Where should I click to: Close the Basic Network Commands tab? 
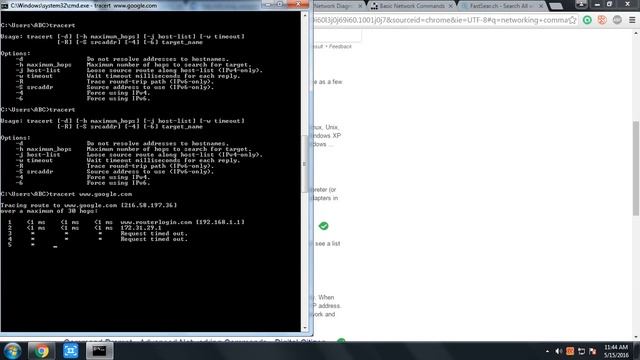pos(451,6)
